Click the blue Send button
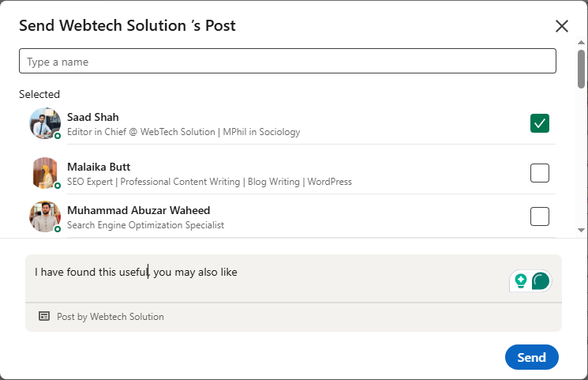588x380 pixels. 531,357
